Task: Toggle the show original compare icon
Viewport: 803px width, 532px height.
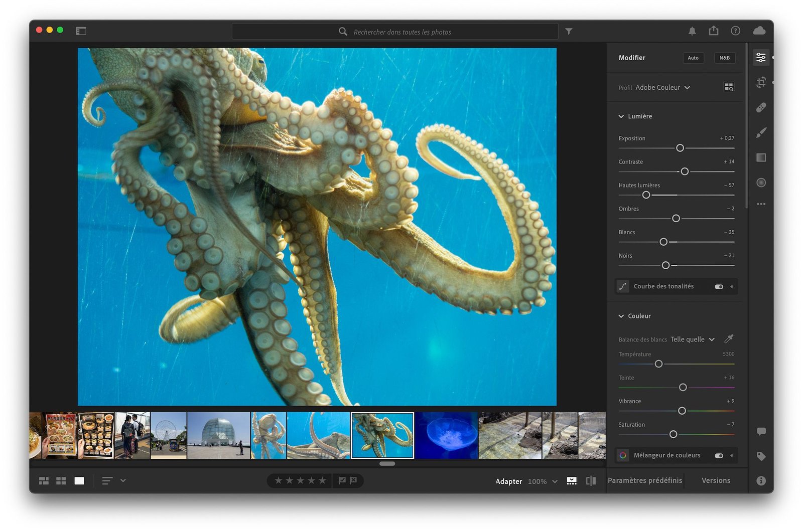Action: click(591, 481)
